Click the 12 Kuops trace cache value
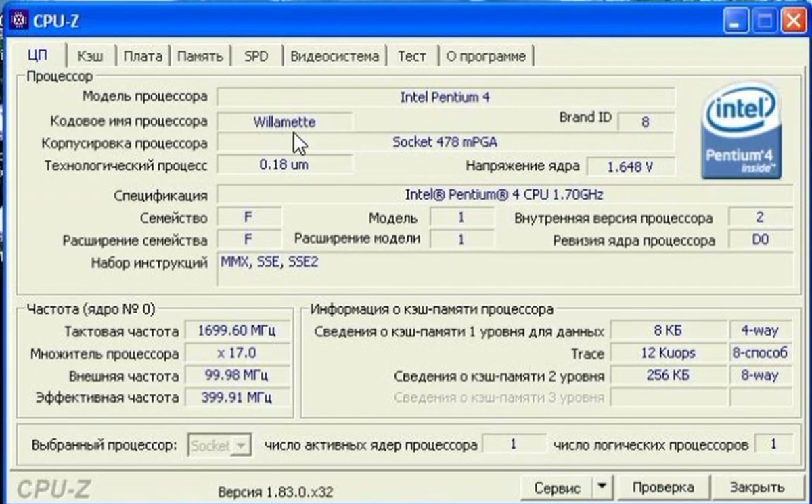The height and width of the screenshot is (504, 812). point(668,352)
